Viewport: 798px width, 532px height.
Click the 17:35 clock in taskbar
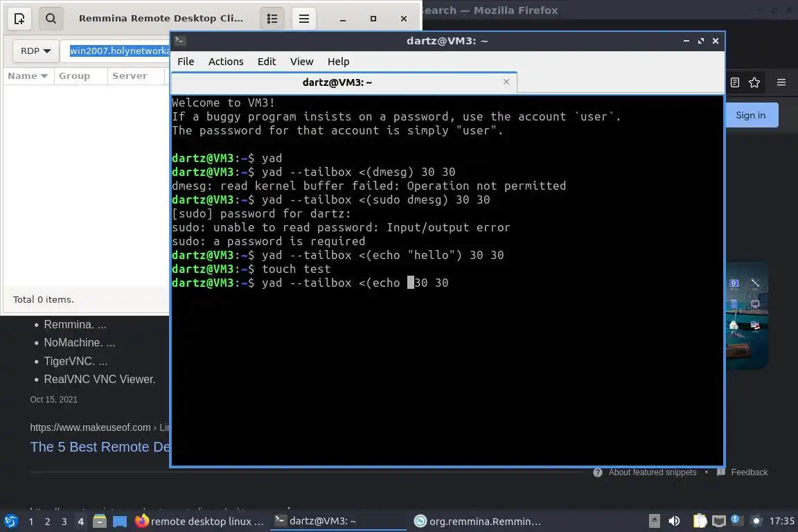[x=781, y=521]
